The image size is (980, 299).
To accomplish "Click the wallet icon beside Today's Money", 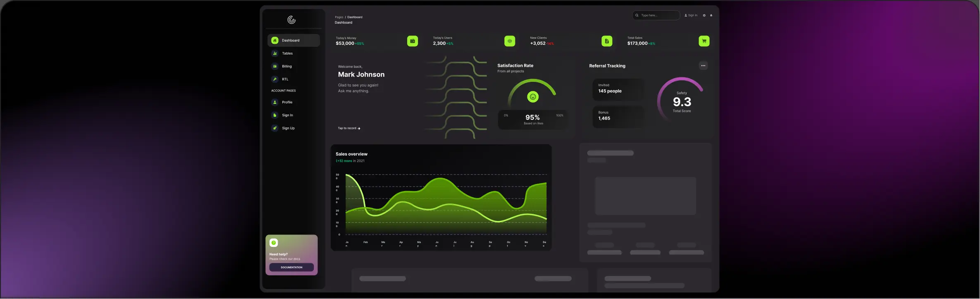I will pyautogui.click(x=412, y=41).
